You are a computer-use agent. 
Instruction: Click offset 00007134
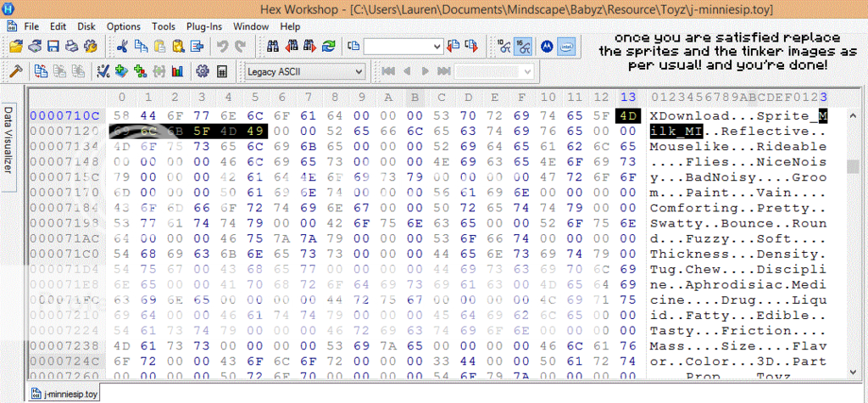click(65, 147)
